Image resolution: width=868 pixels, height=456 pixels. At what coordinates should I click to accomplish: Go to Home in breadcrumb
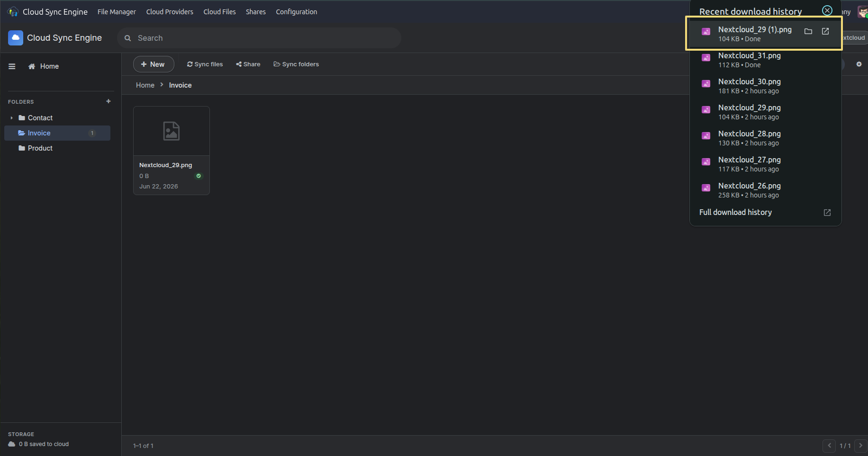(x=145, y=85)
